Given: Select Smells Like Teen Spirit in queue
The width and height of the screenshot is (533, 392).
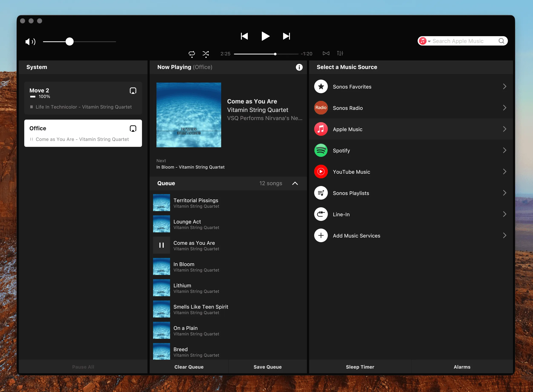Looking at the screenshot, I should pos(228,309).
